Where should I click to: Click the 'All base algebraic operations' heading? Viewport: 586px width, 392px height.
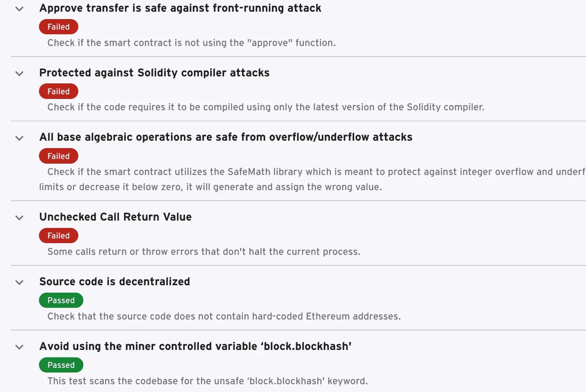coord(226,137)
